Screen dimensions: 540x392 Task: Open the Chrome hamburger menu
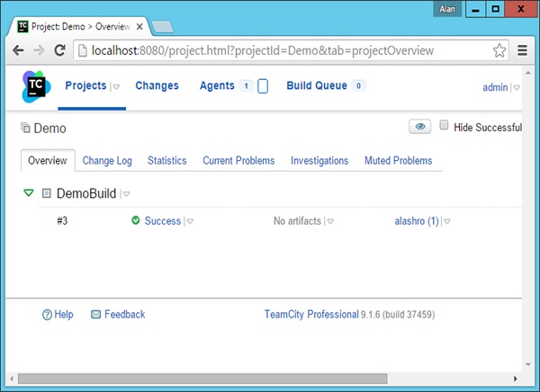[523, 50]
